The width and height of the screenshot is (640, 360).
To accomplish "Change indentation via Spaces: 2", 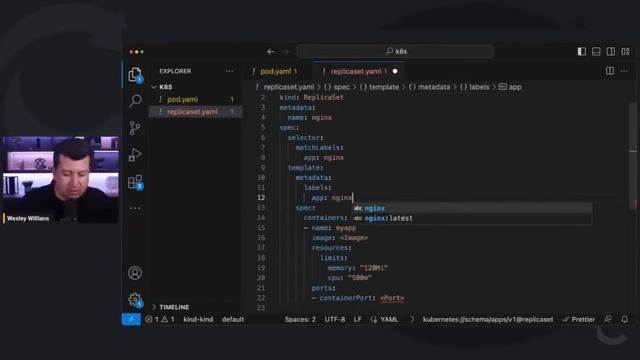I will [x=300, y=319].
